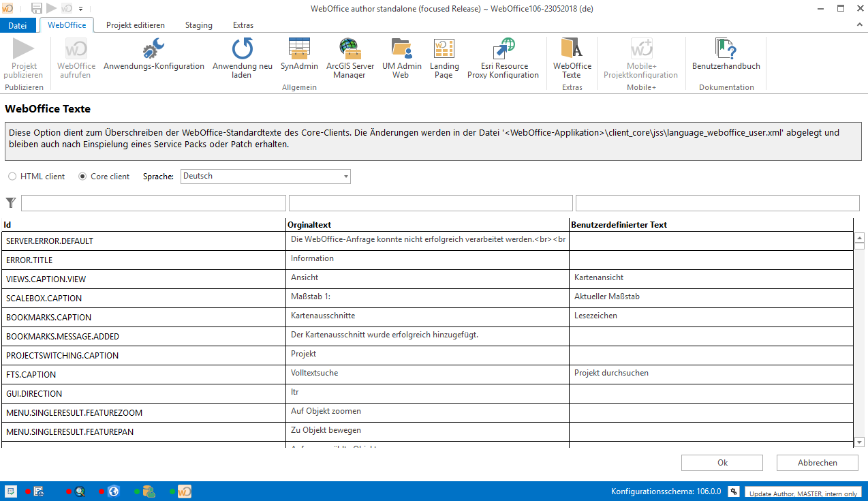868x501 pixels.
Task: Confirm changes with the Ok button
Action: [x=722, y=462]
